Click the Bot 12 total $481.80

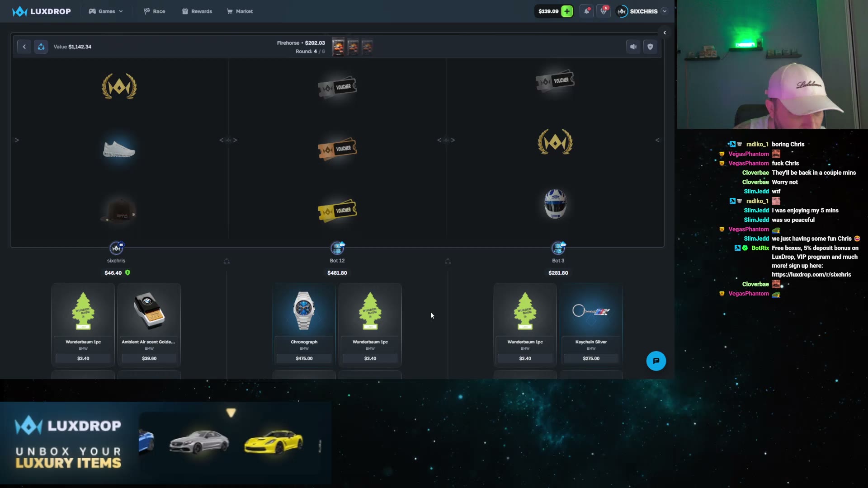click(x=337, y=273)
